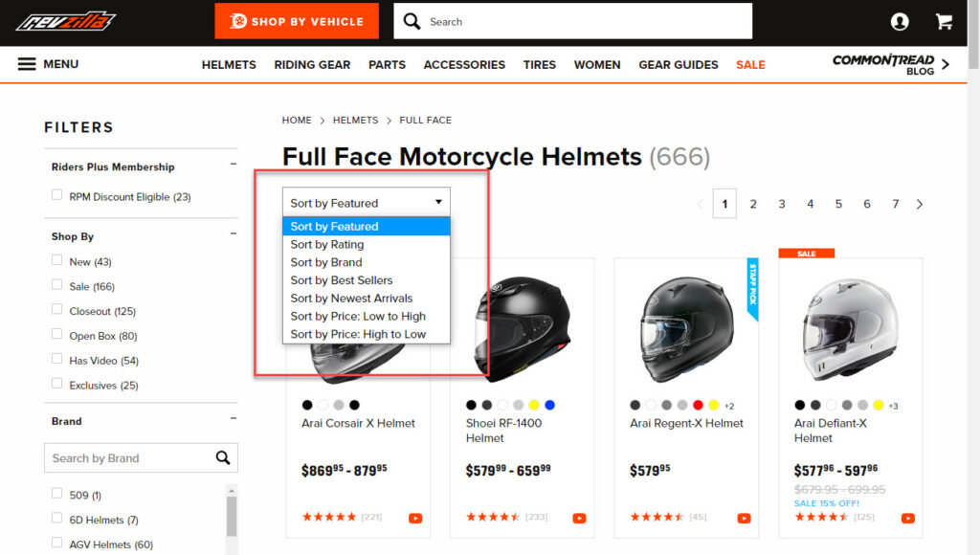Click the brand search magnifier icon
The image size is (980, 555).
click(x=223, y=458)
